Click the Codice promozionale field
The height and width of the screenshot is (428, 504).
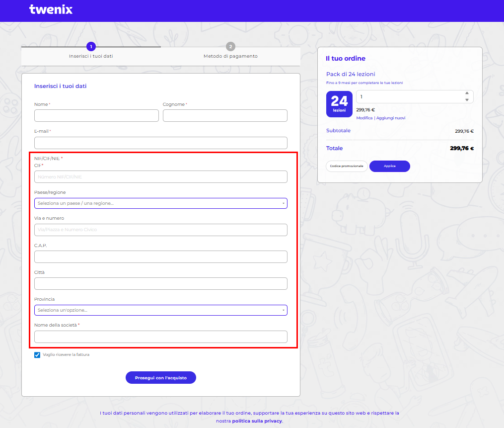347,166
